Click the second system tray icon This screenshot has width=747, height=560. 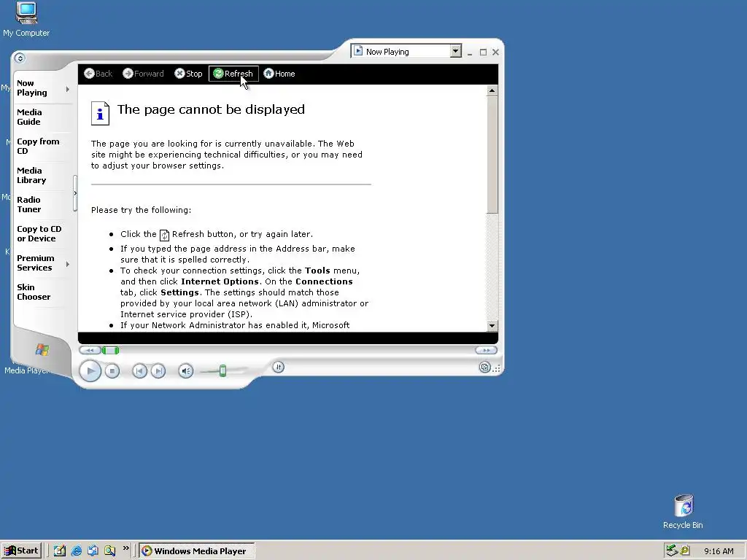685,551
